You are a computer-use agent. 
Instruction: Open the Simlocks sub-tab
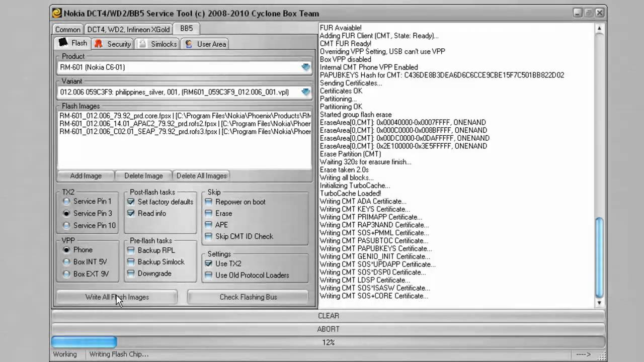tap(157, 44)
